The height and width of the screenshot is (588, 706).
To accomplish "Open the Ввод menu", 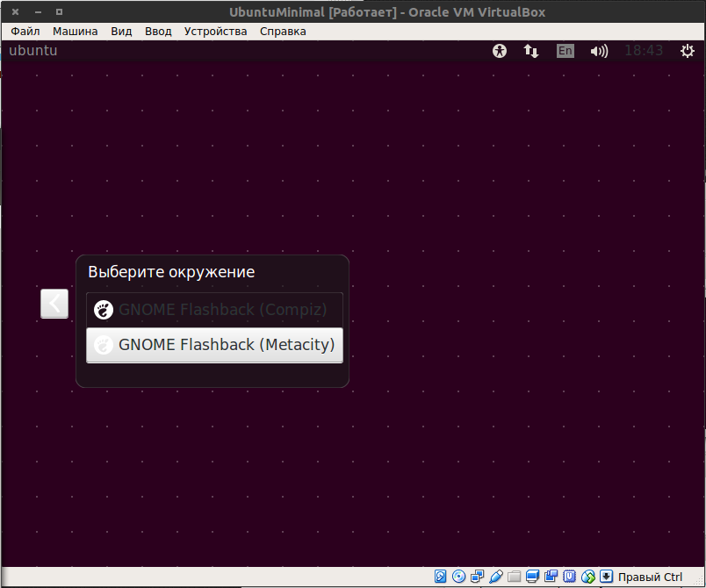I will (158, 32).
